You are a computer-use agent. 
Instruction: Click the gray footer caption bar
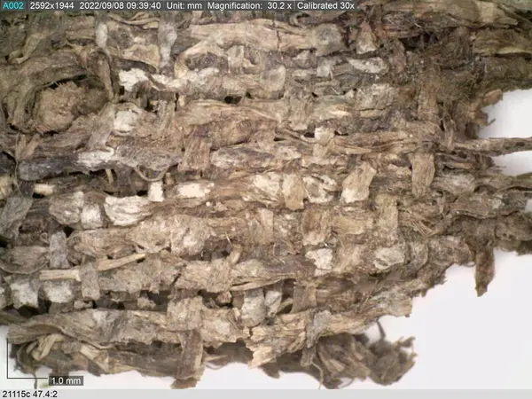click(266, 394)
